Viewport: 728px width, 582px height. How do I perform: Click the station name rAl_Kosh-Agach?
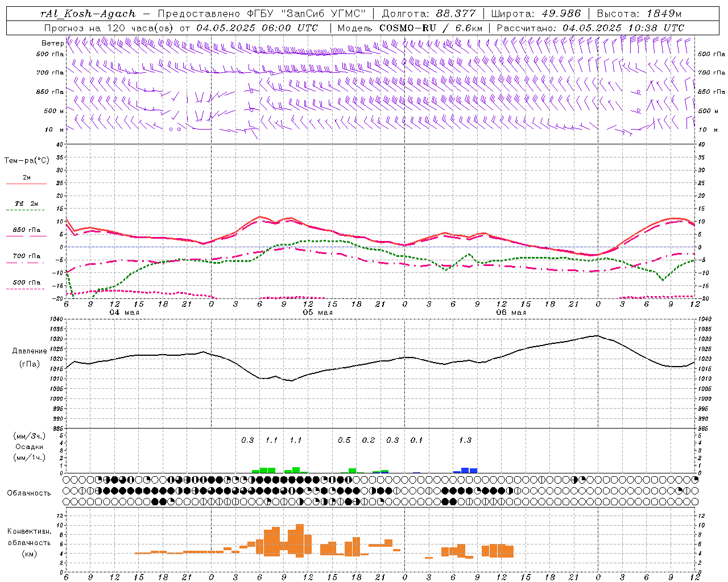[88, 14]
